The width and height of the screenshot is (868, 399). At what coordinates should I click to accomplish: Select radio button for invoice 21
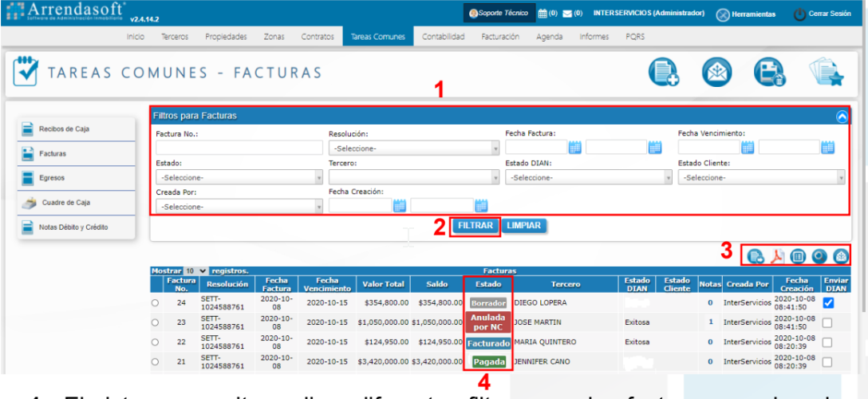[x=155, y=362]
